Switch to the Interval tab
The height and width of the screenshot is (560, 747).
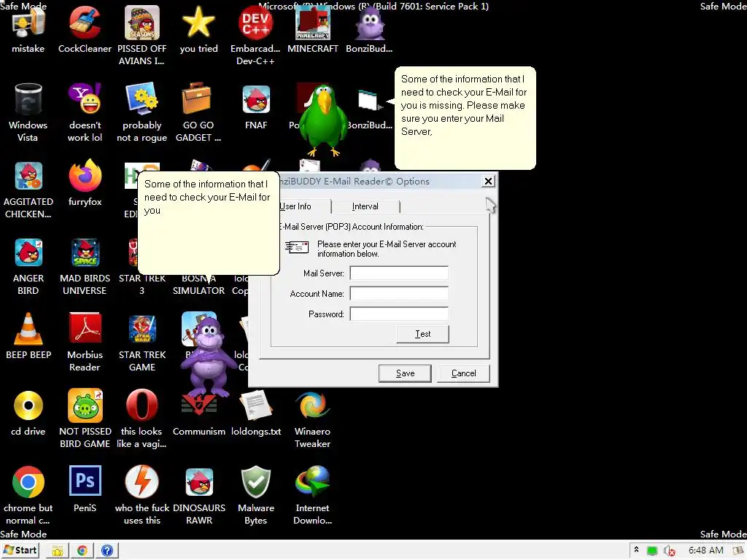point(365,206)
